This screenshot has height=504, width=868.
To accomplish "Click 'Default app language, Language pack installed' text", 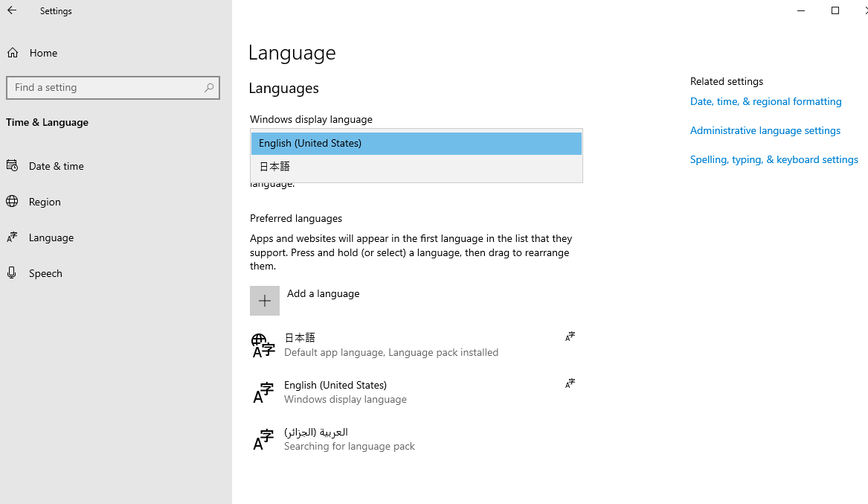I will [391, 353].
